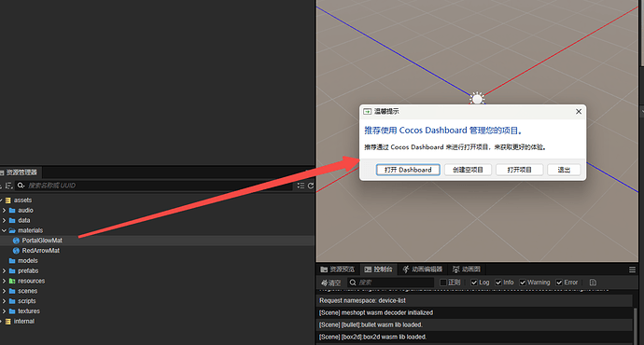This screenshot has width=644, height=345.
Task: Expand the resources folder
Action: click(x=4, y=281)
